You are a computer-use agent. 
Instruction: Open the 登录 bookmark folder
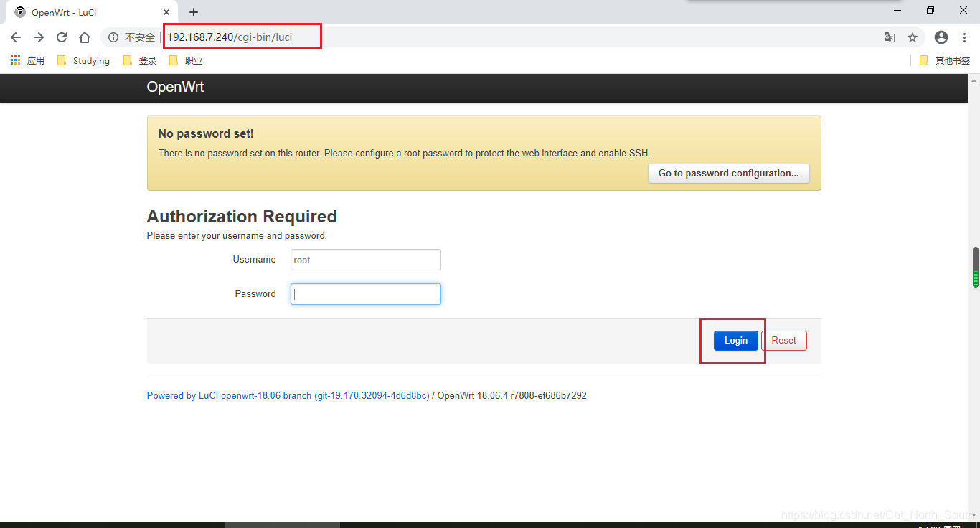click(x=140, y=60)
